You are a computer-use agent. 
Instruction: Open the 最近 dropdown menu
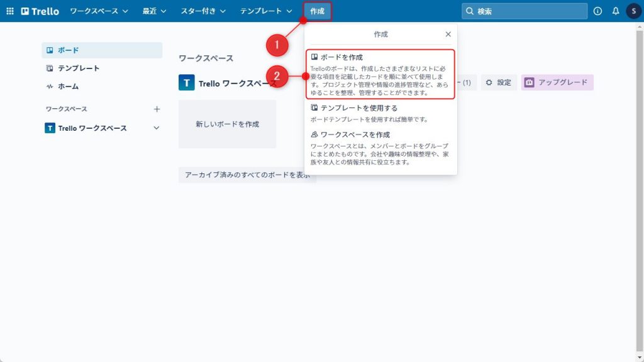(x=155, y=11)
